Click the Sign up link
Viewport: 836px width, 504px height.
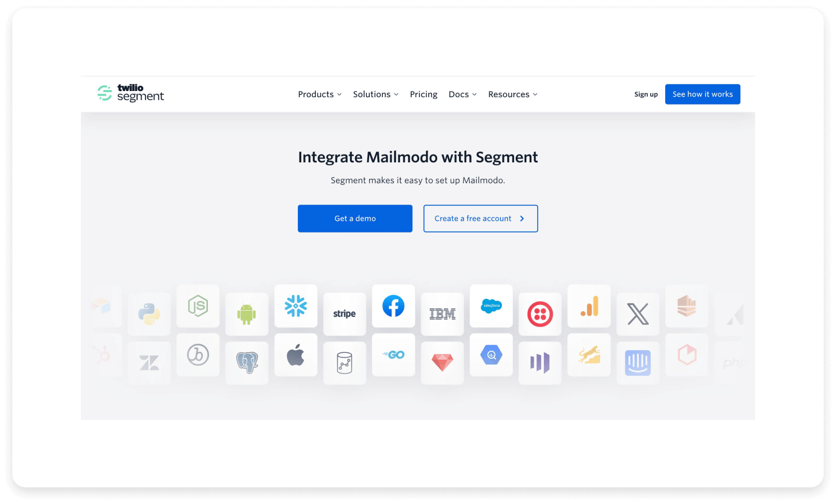(646, 94)
